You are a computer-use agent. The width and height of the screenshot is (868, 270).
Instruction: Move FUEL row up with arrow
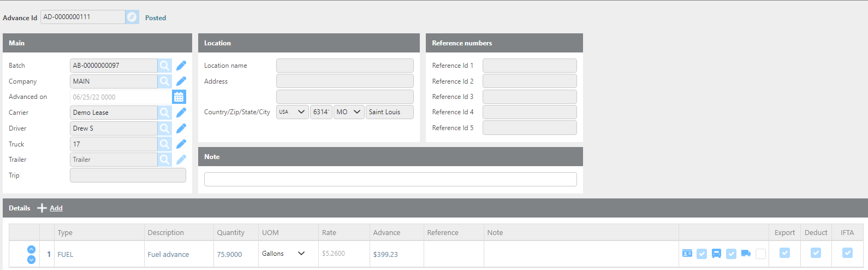[x=31, y=249]
